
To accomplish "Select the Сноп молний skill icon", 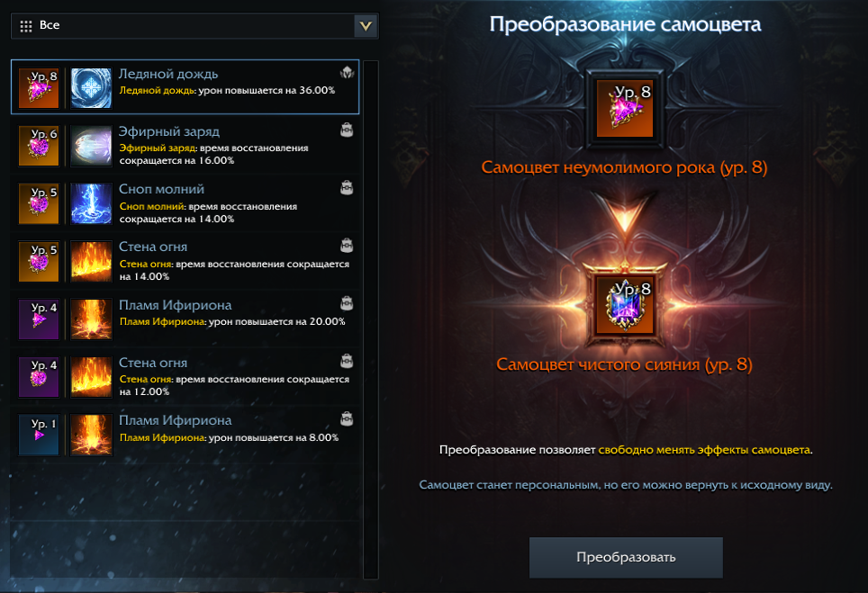I will [x=91, y=203].
